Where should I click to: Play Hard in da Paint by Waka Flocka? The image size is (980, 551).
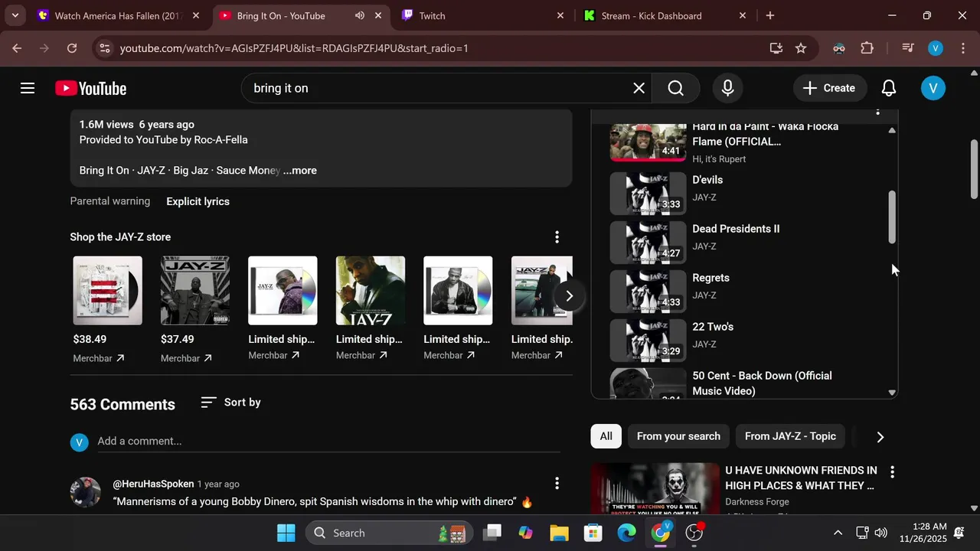[x=743, y=142]
